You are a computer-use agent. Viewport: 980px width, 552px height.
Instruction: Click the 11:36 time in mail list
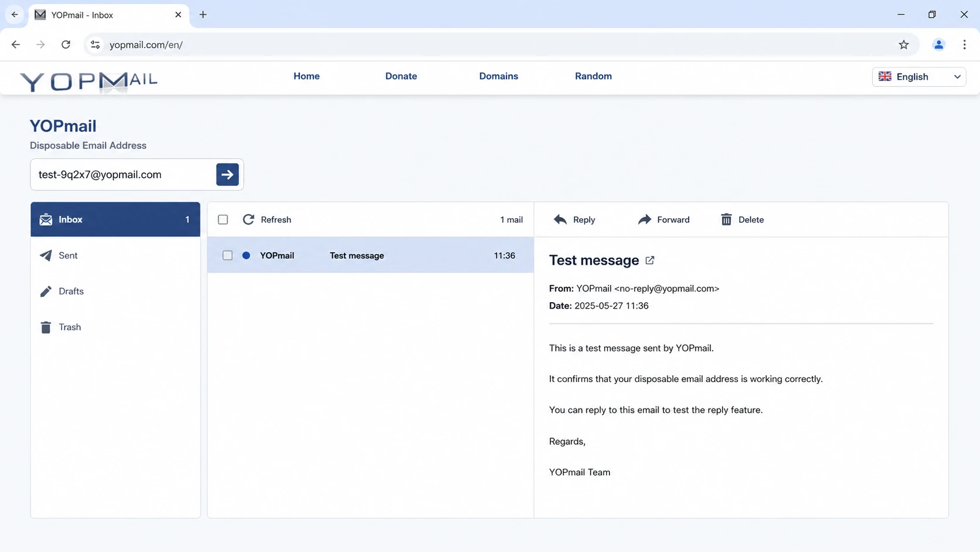(x=505, y=255)
